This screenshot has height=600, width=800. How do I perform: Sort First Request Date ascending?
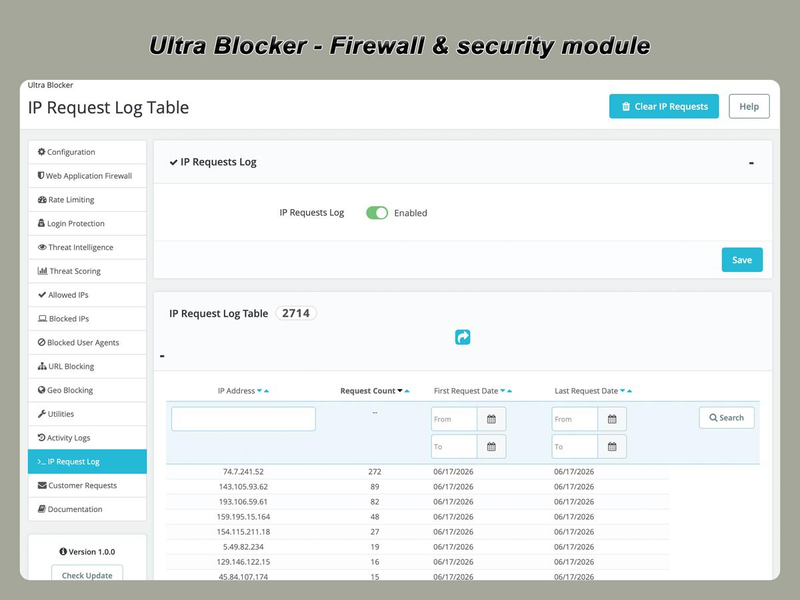coord(509,391)
